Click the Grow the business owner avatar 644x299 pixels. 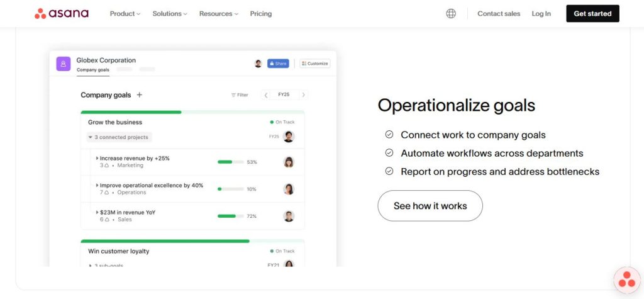coord(289,137)
